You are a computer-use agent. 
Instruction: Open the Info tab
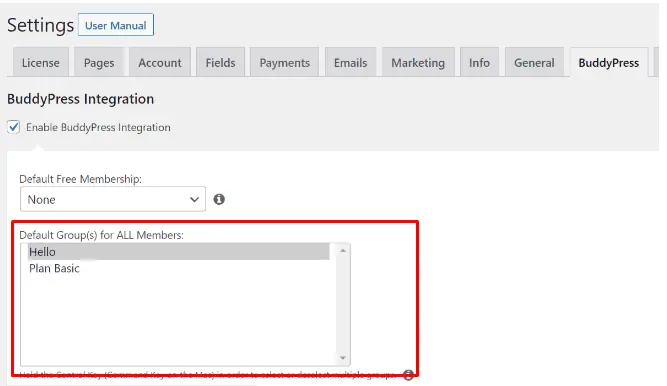[x=479, y=63]
